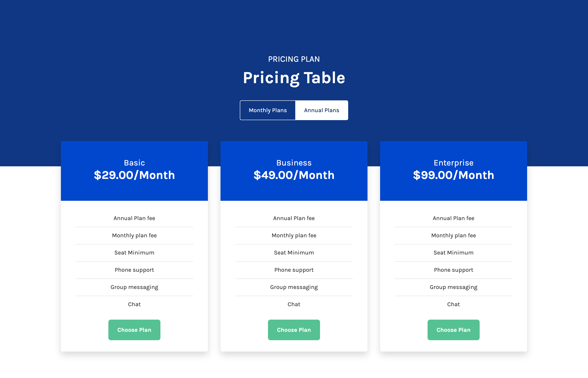Click the $99.00/Month price text
Image resolution: width=588 pixels, height=378 pixels.
pyautogui.click(x=453, y=175)
